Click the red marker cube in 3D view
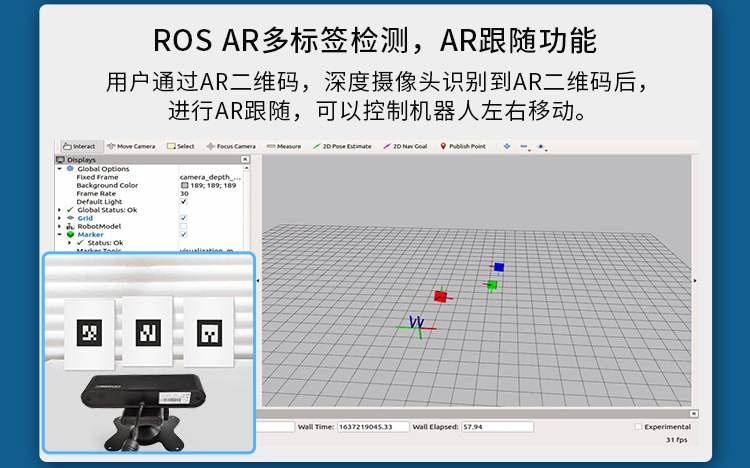 441,296
